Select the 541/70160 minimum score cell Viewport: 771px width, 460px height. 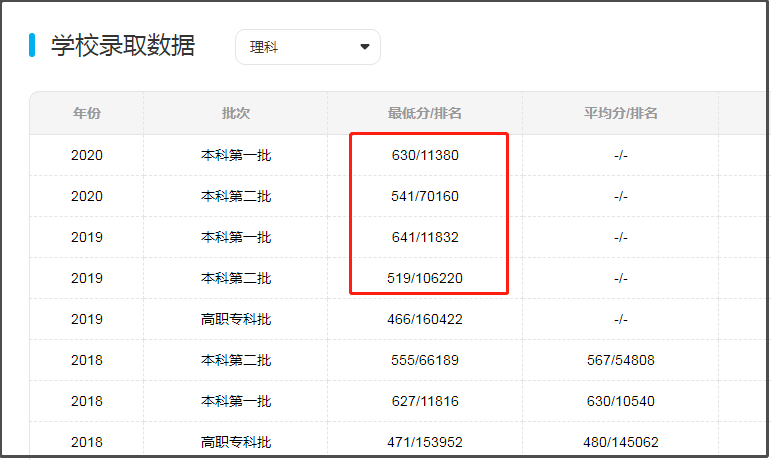[425, 197]
